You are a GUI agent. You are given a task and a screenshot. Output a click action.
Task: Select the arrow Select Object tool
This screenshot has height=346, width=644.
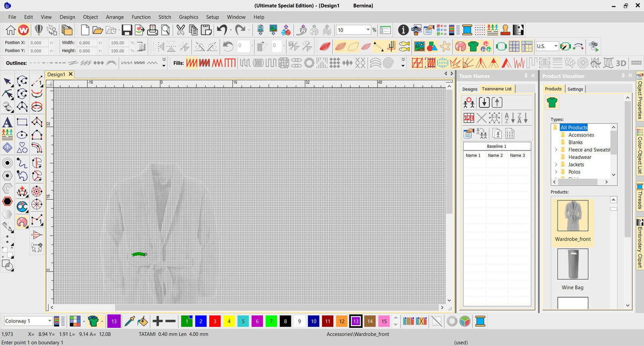tap(8, 82)
